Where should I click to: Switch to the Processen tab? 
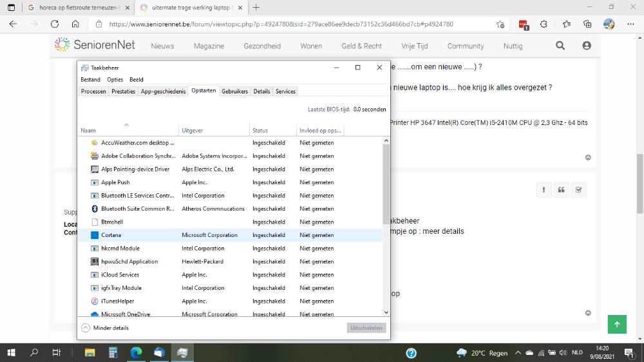[x=93, y=91]
